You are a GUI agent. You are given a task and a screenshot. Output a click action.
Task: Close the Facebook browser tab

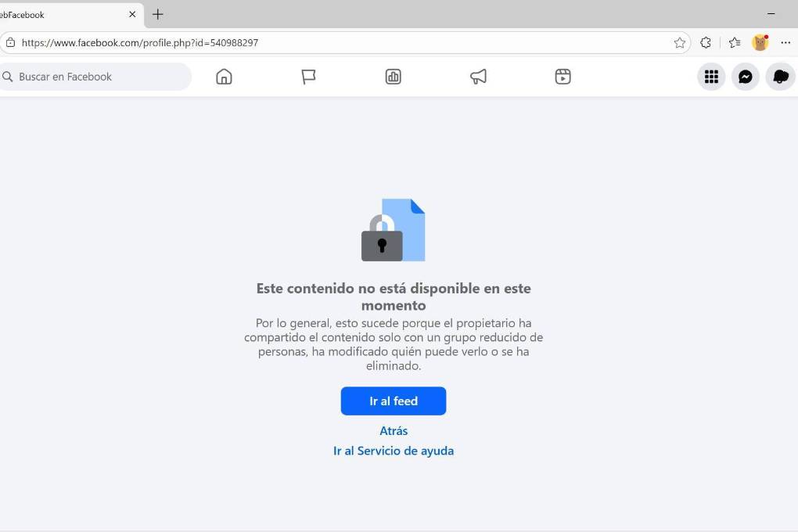point(132,14)
